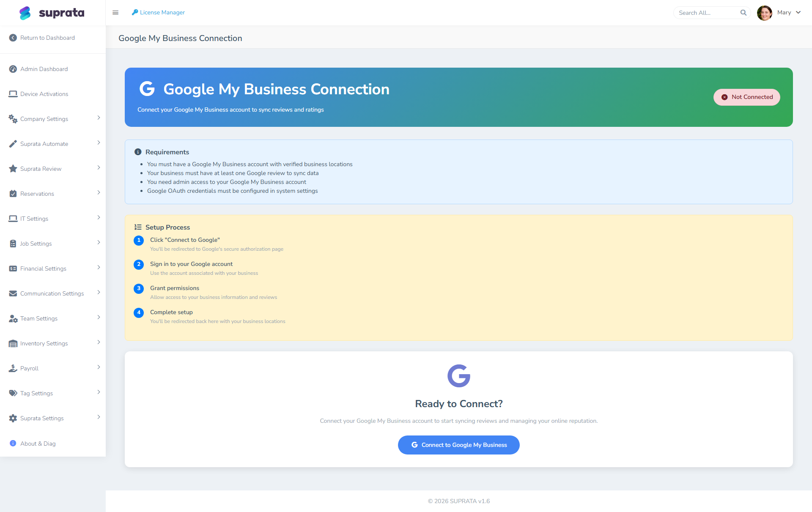The height and width of the screenshot is (512, 812).
Task: Click the white Google G in banner header
Action: point(147,89)
